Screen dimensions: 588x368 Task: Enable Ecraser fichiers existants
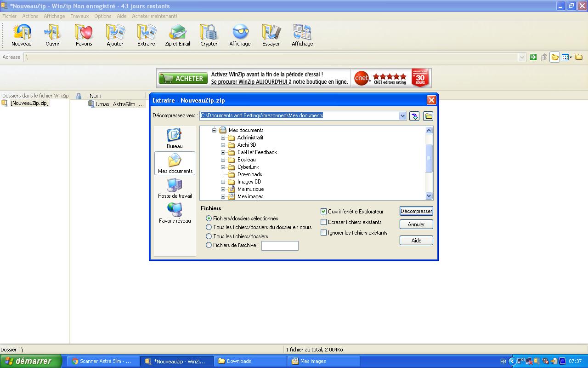coord(323,222)
